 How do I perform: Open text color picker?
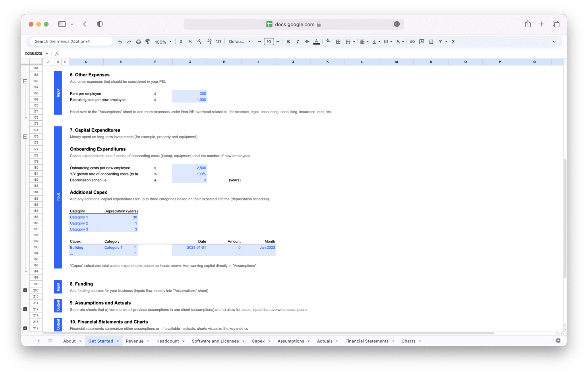[x=316, y=42]
